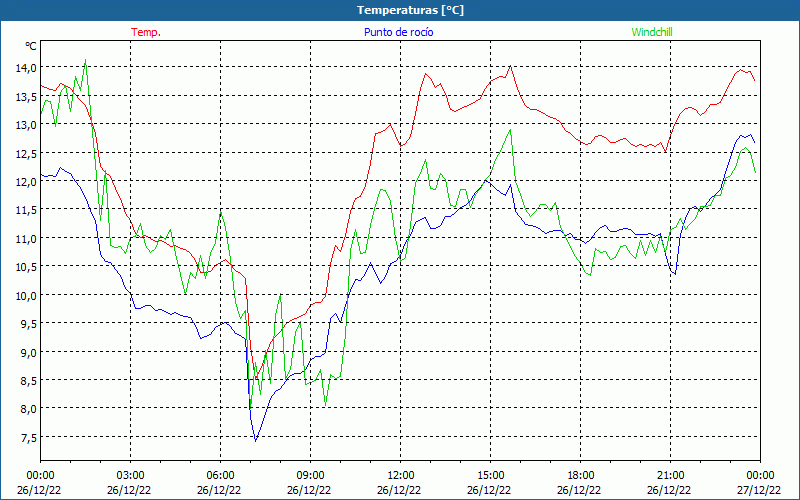This screenshot has width=800, height=500.
Task: Click the 'Temperaturas [°C]' chart title
Action: [x=410, y=10]
